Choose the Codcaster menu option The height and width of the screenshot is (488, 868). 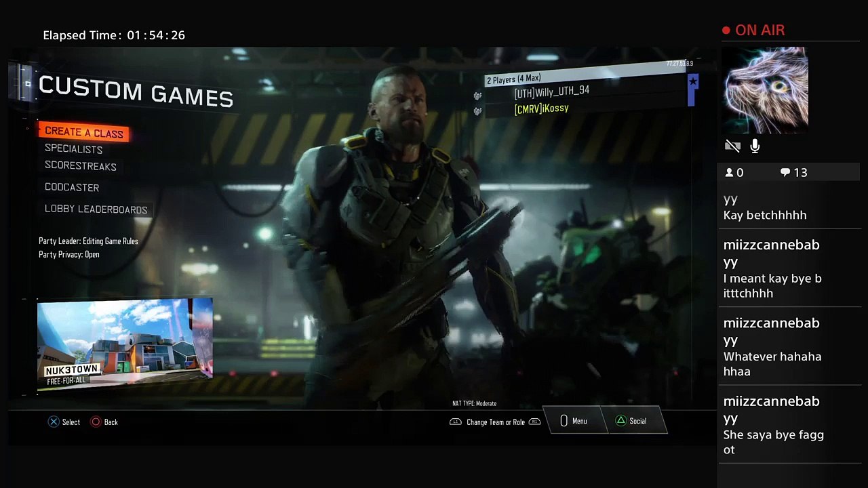pyautogui.click(x=72, y=187)
